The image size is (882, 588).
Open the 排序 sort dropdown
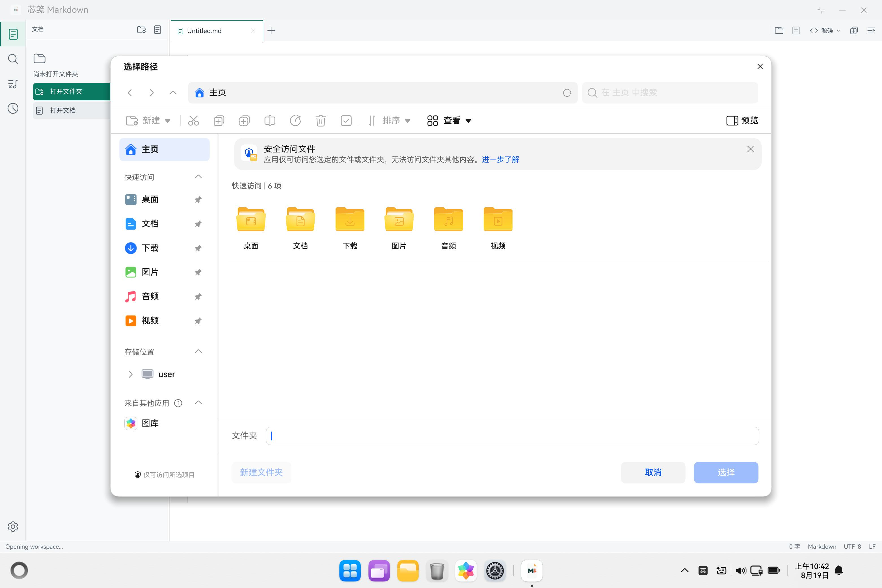pos(389,120)
